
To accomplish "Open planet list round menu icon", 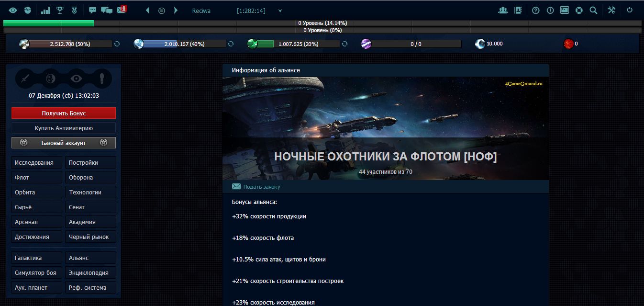I will pos(162,11).
